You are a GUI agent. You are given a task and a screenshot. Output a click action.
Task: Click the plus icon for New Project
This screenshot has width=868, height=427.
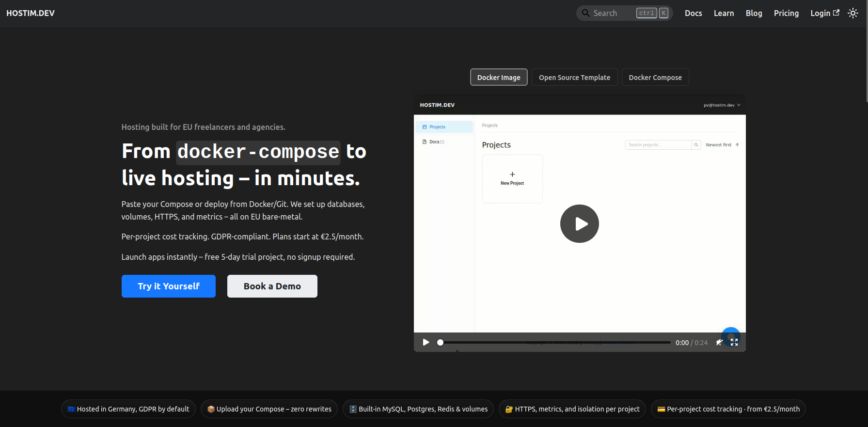click(x=512, y=174)
